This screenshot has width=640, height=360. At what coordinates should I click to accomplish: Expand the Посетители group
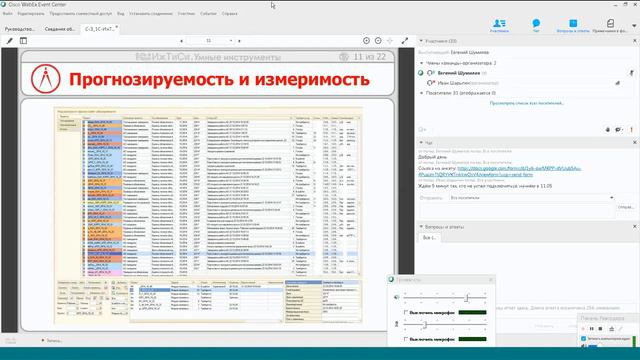pyautogui.click(x=422, y=93)
